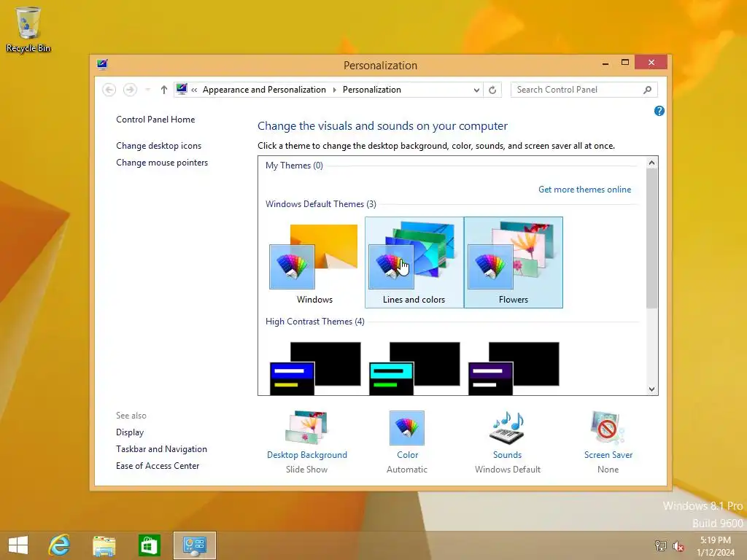Open File Explorer from taskbar
The width and height of the screenshot is (747, 560).
click(104, 545)
